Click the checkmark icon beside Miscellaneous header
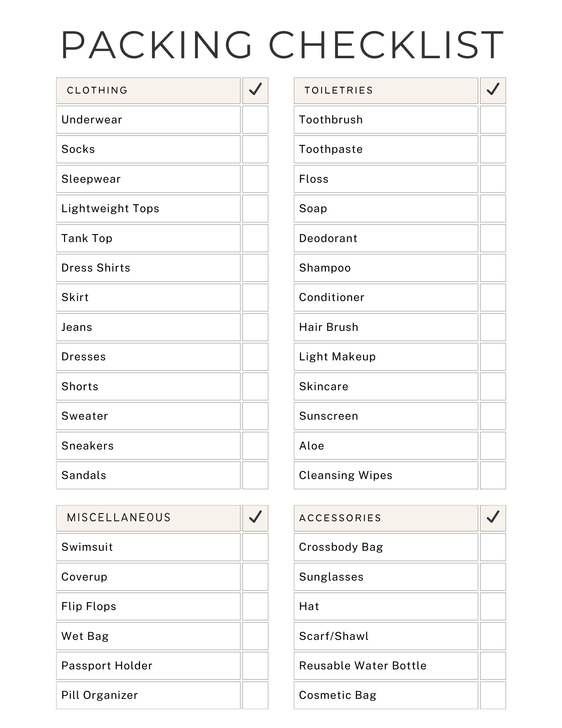 255,518
